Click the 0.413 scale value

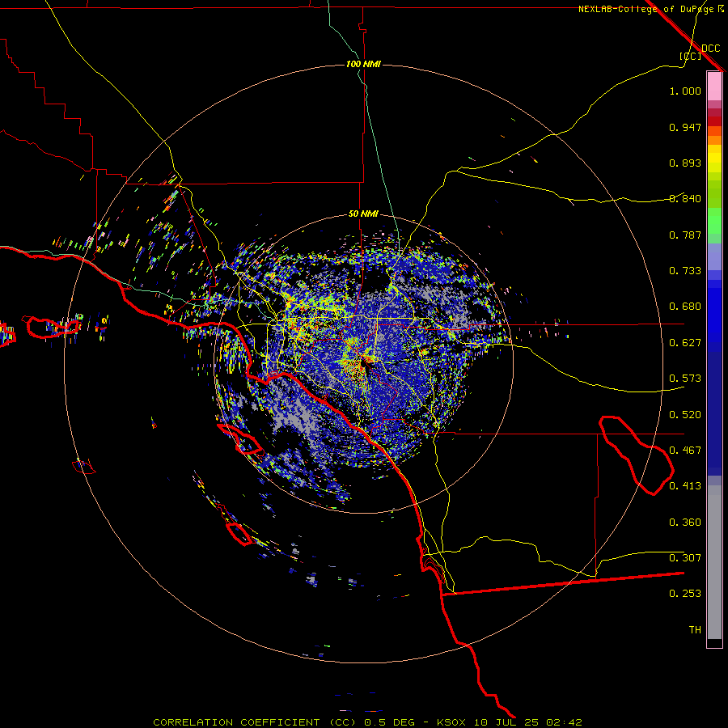pyautogui.click(x=685, y=486)
